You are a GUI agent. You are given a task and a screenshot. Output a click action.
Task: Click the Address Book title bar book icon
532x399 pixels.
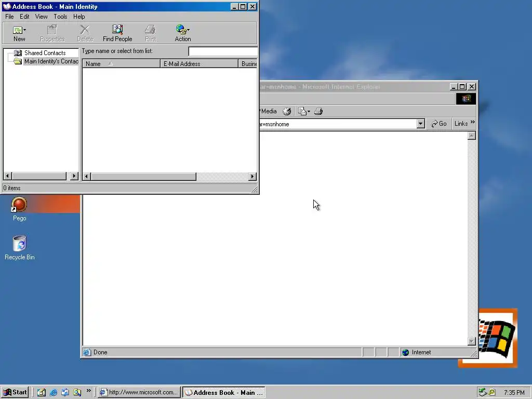[x=7, y=6]
